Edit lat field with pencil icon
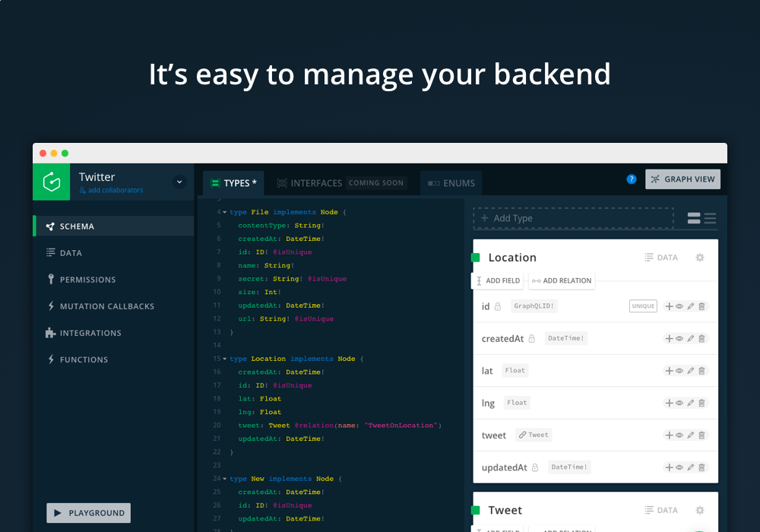The width and height of the screenshot is (760, 532). (x=691, y=371)
